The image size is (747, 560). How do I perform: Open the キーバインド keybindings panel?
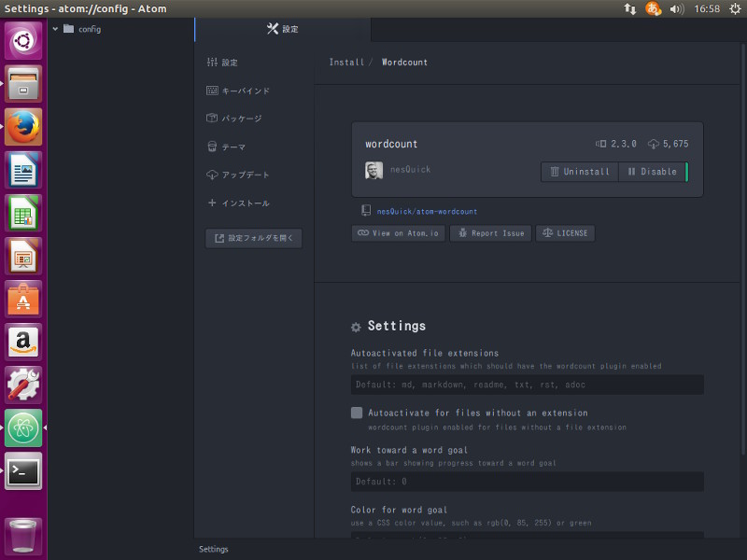[238, 91]
